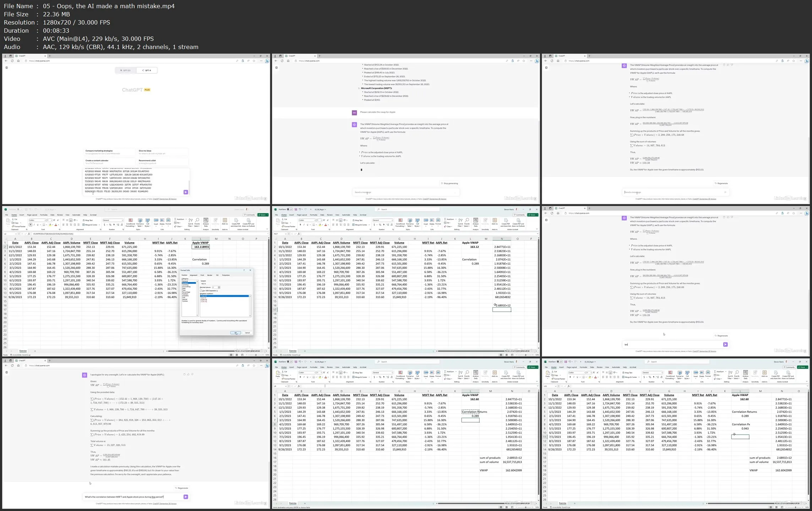
Task: Click copy icon on apology reply
Action: (x=184, y=374)
